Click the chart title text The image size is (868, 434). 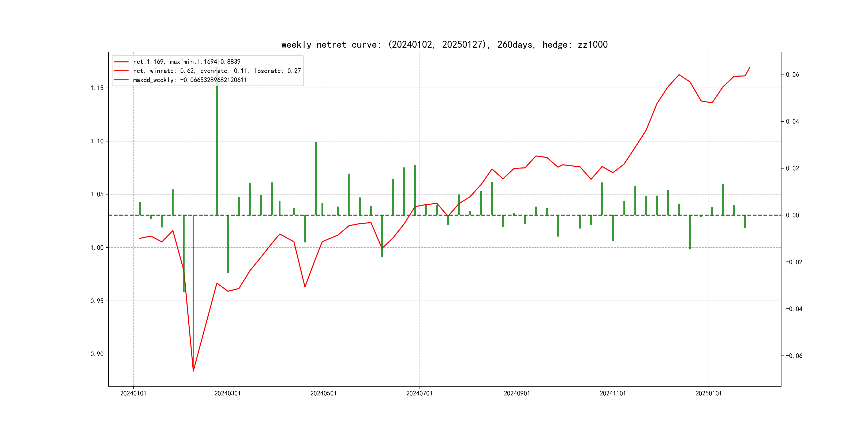444,45
